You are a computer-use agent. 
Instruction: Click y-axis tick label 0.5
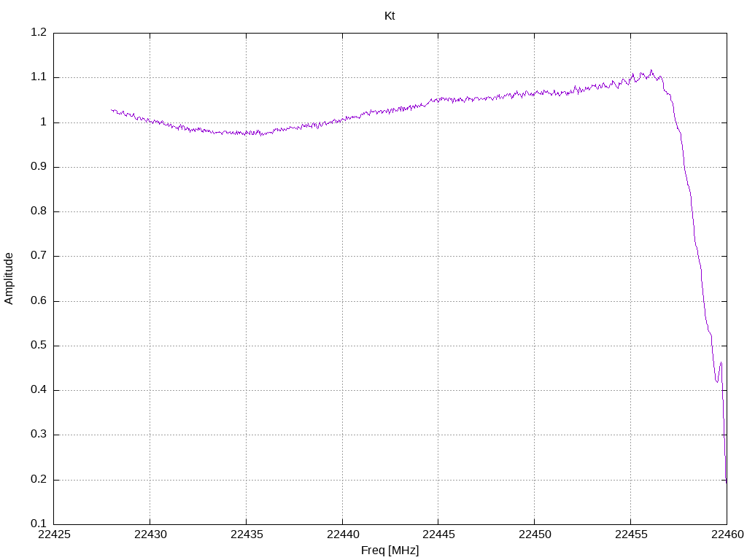click(x=39, y=345)
